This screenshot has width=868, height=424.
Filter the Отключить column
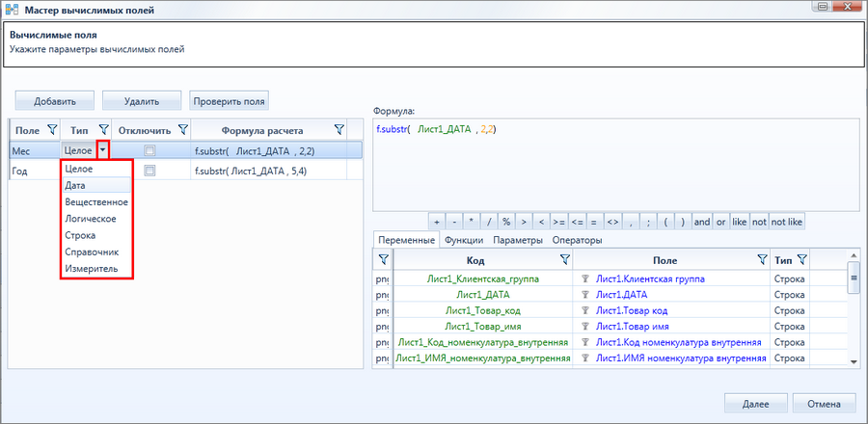[183, 130]
